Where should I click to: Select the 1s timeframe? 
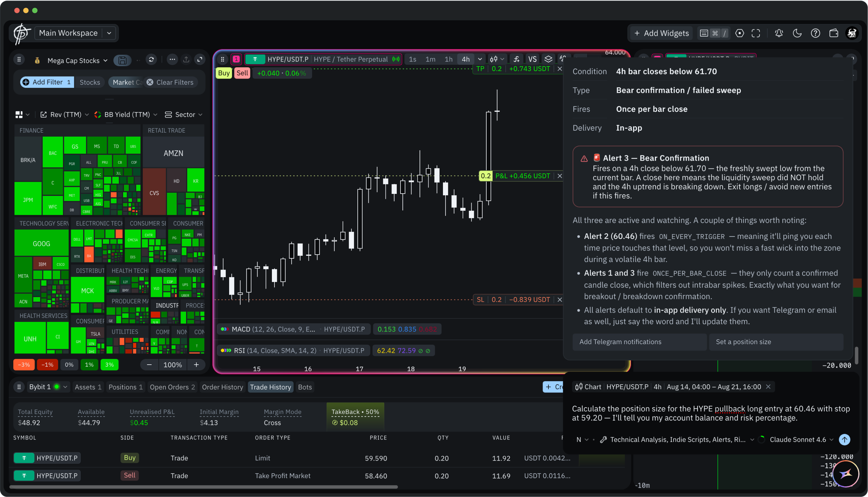pyautogui.click(x=413, y=60)
